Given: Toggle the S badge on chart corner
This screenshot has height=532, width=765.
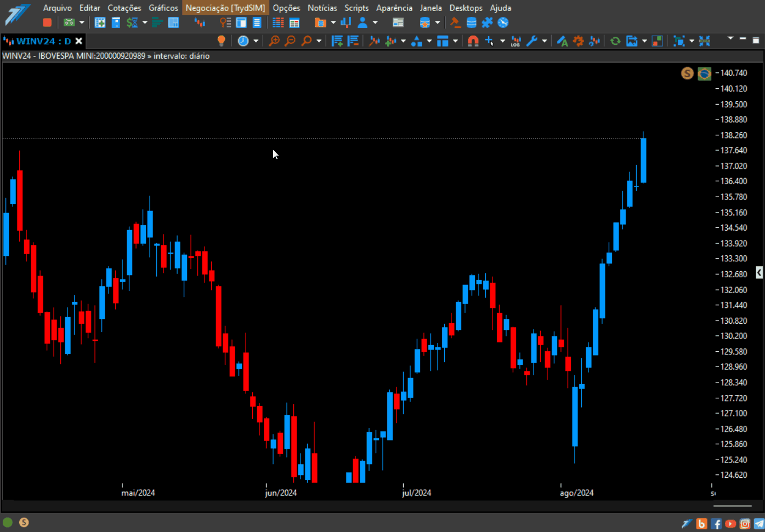Looking at the screenshot, I should (687, 73).
